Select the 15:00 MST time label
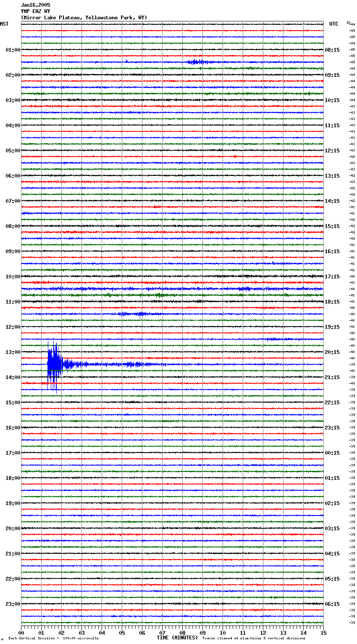This screenshot has width=357, height=644. pyautogui.click(x=13, y=403)
